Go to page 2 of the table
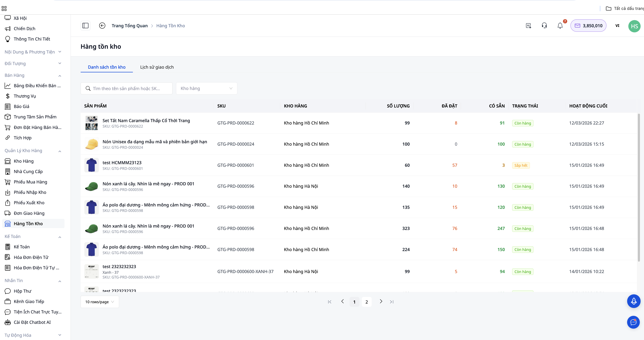 pos(367,302)
